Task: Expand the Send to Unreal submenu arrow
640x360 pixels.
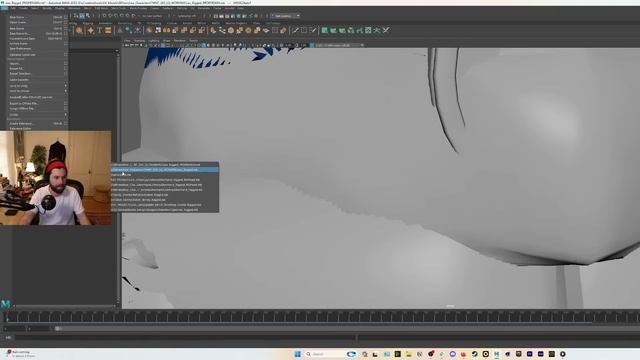Action: pos(65,91)
